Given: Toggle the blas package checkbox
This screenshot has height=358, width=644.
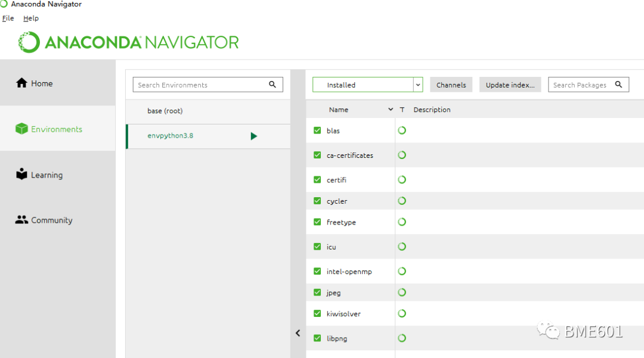Looking at the screenshot, I should pos(317,130).
